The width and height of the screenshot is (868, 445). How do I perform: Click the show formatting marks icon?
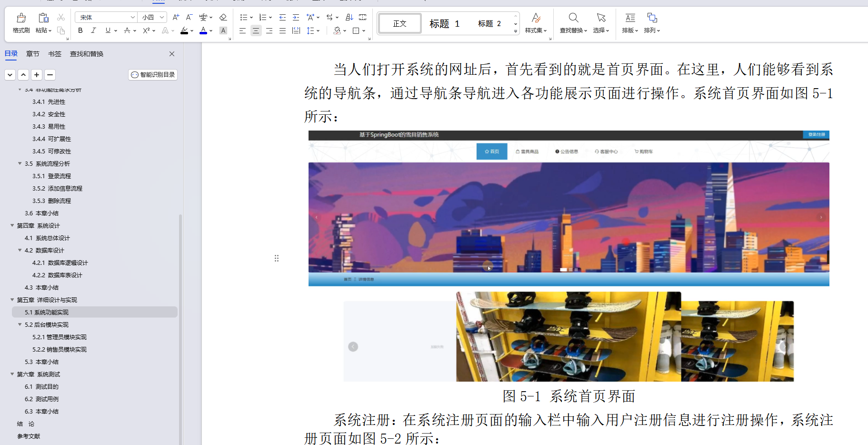(x=363, y=17)
